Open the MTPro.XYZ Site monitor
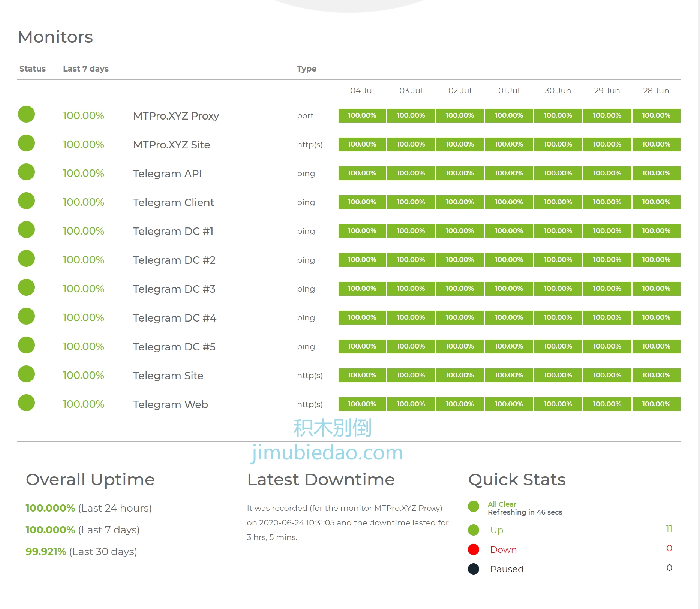This screenshot has width=700, height=609. pyautogui.click(x=172, y=145)
